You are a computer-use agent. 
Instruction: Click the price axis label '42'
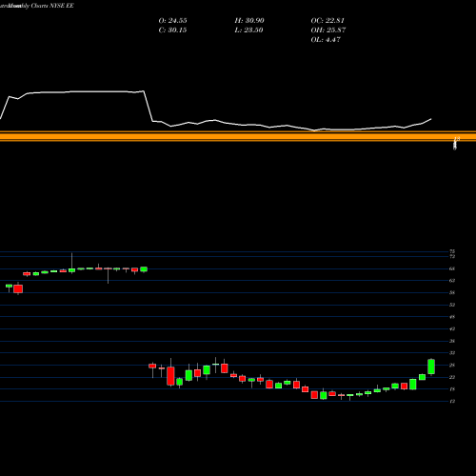tap(452, 329)
